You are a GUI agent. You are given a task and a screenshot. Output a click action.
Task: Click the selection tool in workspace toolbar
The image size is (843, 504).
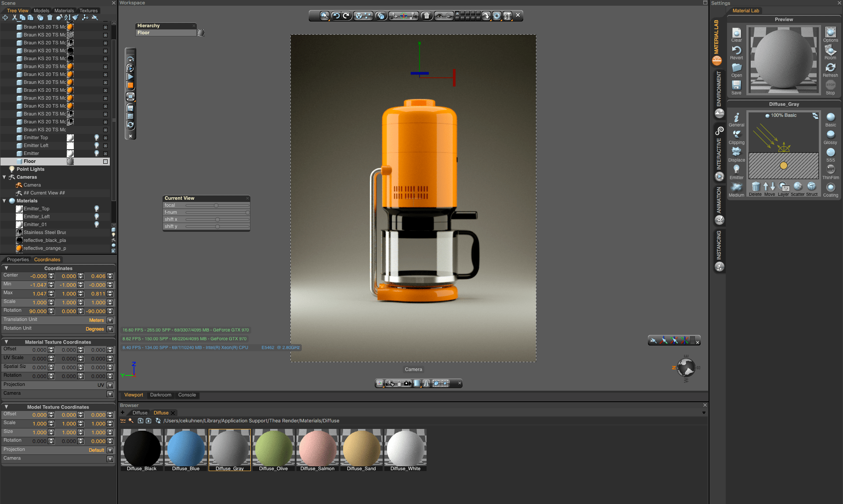(325, 16)
